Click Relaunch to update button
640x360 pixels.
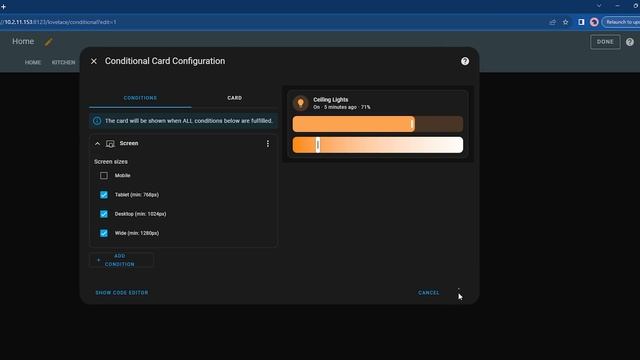[x=622, y=22]
